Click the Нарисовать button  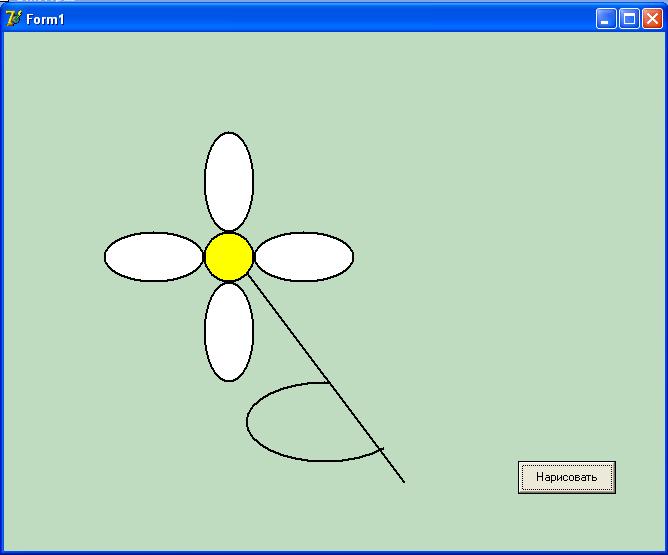[x=567, y=477]
